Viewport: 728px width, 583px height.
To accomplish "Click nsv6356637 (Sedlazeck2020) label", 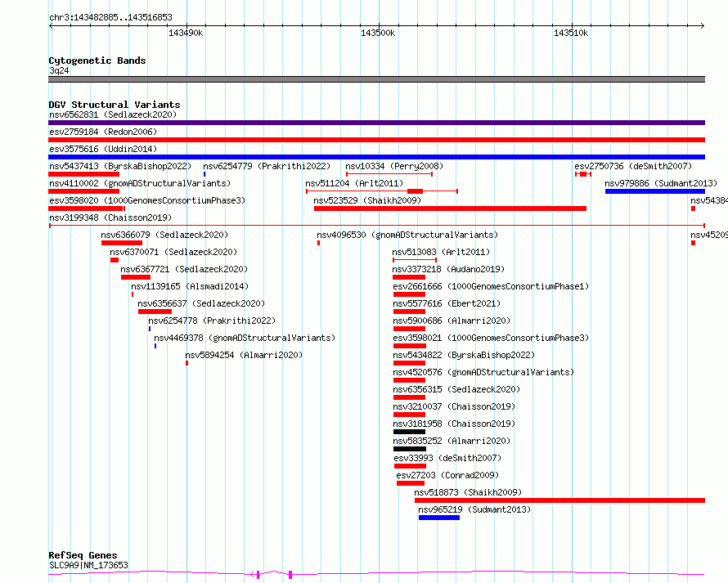I will pos(201,303).
